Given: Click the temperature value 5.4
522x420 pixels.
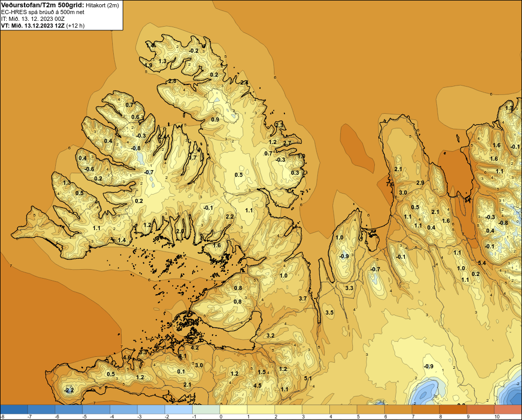Looking at the screenshot, I should 482,263.
